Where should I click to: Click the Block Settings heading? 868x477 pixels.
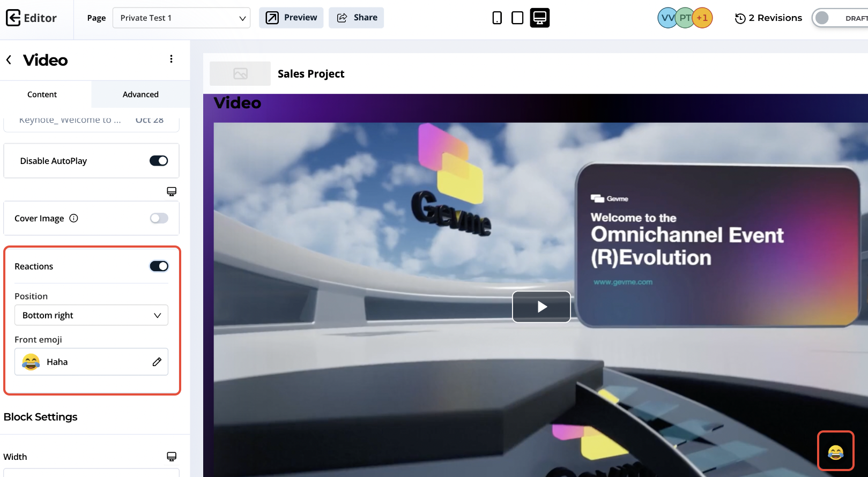click(x=41, y=417)
